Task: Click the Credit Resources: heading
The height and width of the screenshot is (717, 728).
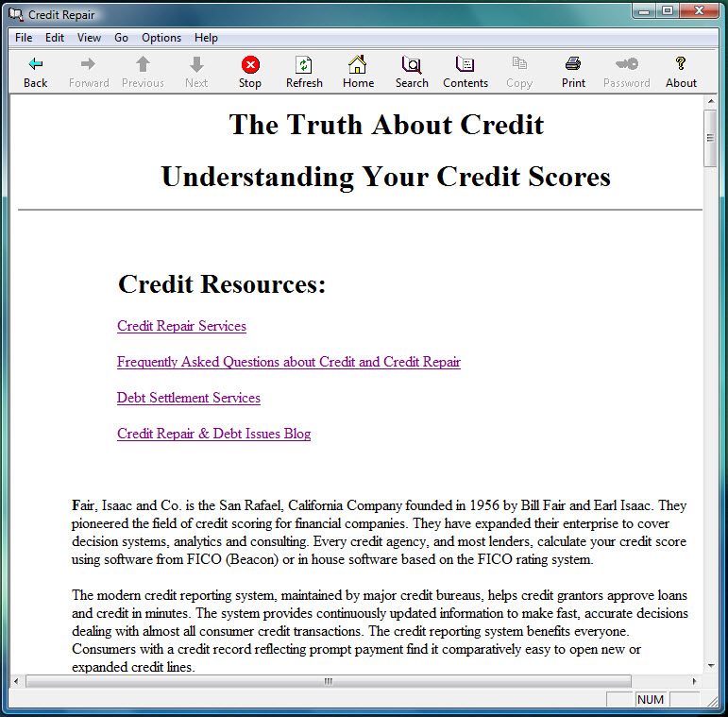Action: point(222,283)
